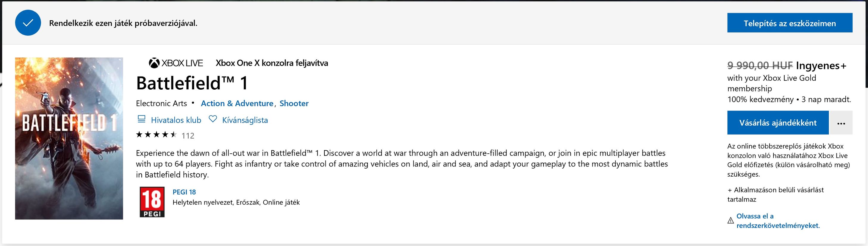This screenshot has height=246, width=868.
Task: Click the Hivatalos klub club icon
Action: (x=142, y=119)
